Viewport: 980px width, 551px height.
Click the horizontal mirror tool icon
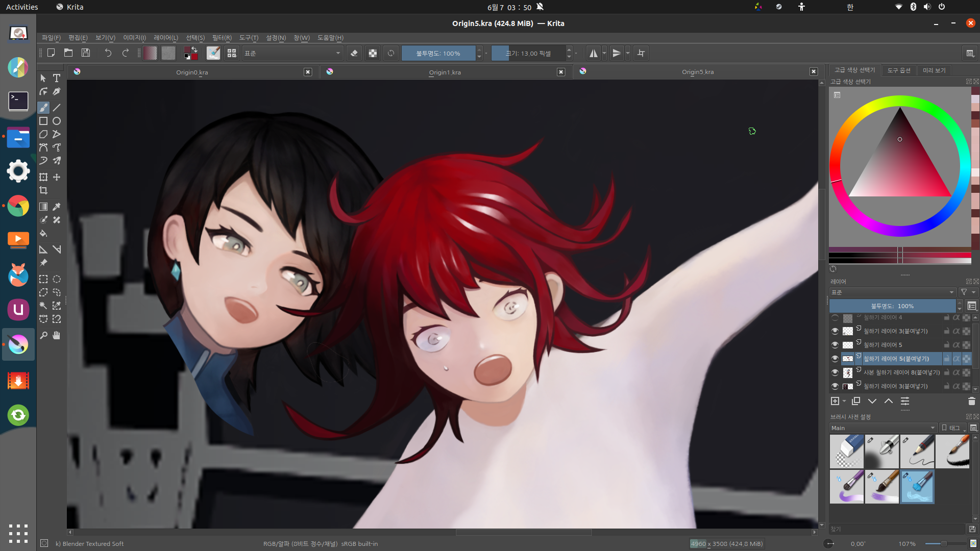593,53
